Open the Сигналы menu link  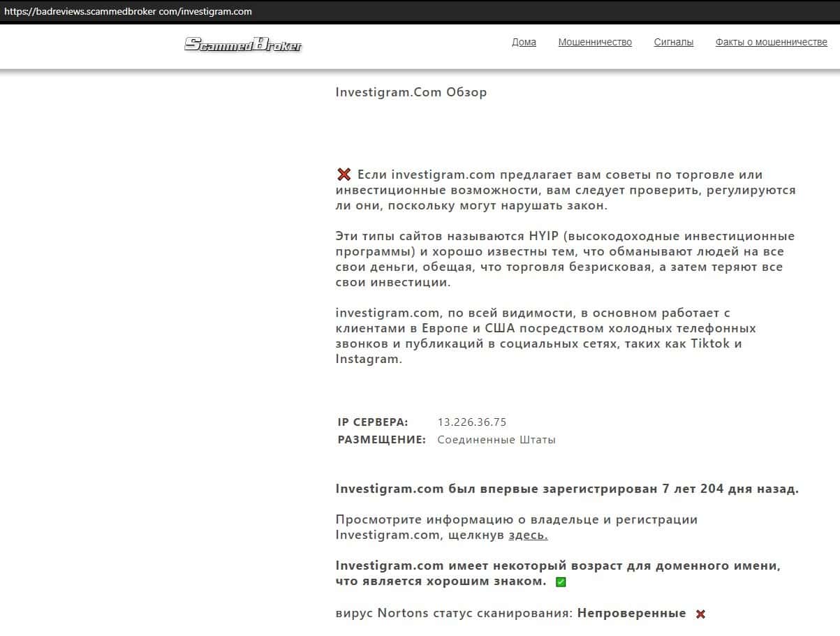click(674, 42)
